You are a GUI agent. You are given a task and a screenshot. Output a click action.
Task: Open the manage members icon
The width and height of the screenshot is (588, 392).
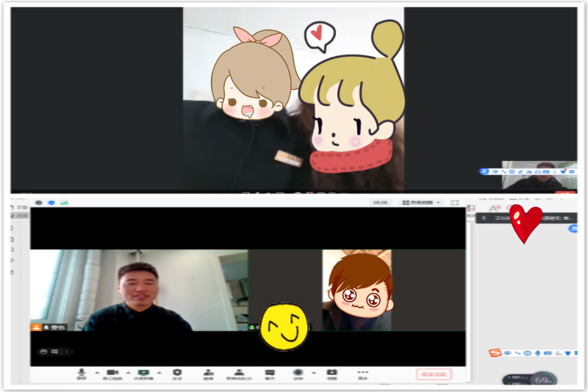[x=239, y=374]
